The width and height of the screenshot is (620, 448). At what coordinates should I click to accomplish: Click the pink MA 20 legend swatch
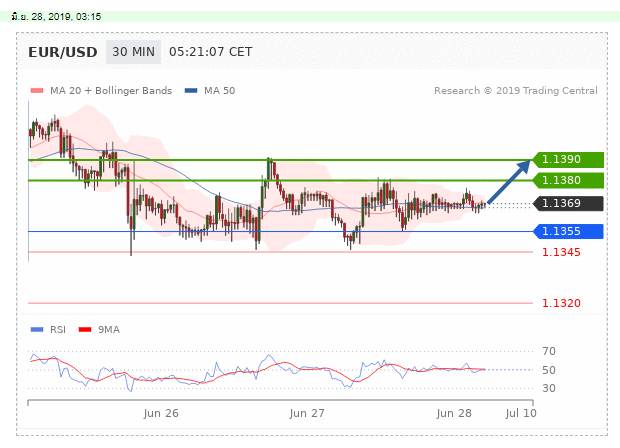[37, 91]
